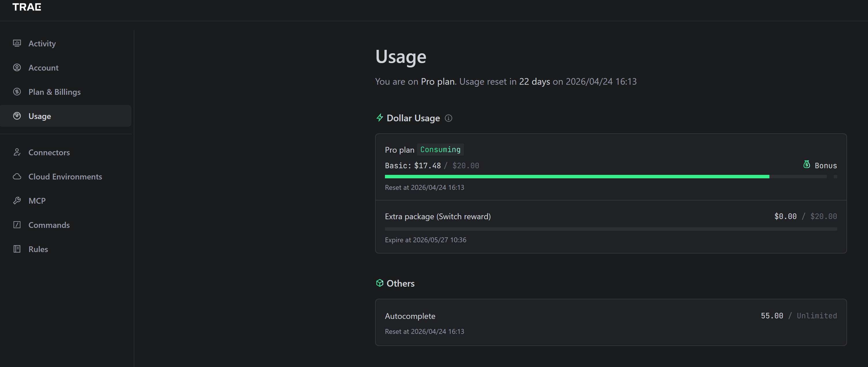The width and height of the screenshot is (868, 367).
Task: Click the Activity monitor icon
Action: 17,43
